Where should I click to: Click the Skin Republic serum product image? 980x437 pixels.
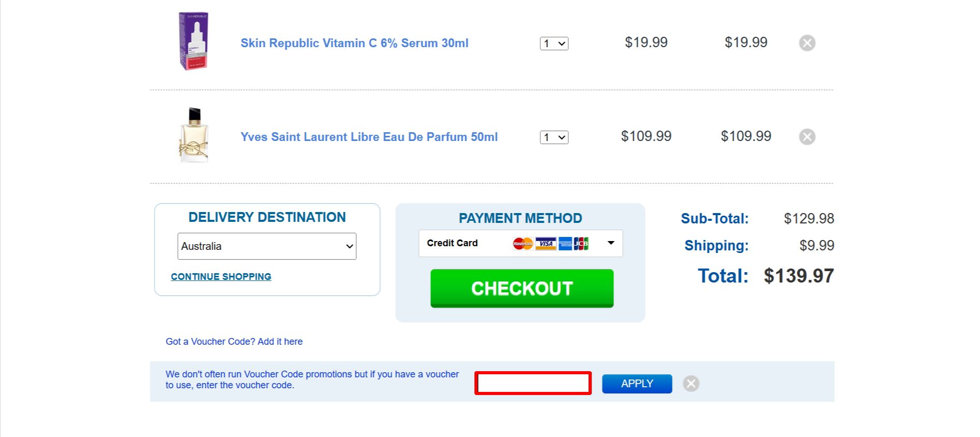193,42
